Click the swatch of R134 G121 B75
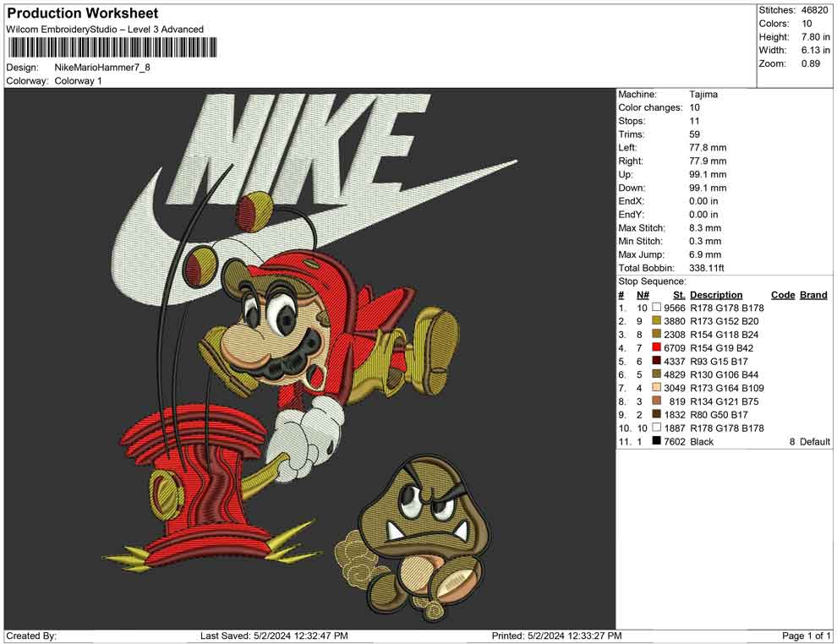837x644 pixels. click(x=657, y=401)
